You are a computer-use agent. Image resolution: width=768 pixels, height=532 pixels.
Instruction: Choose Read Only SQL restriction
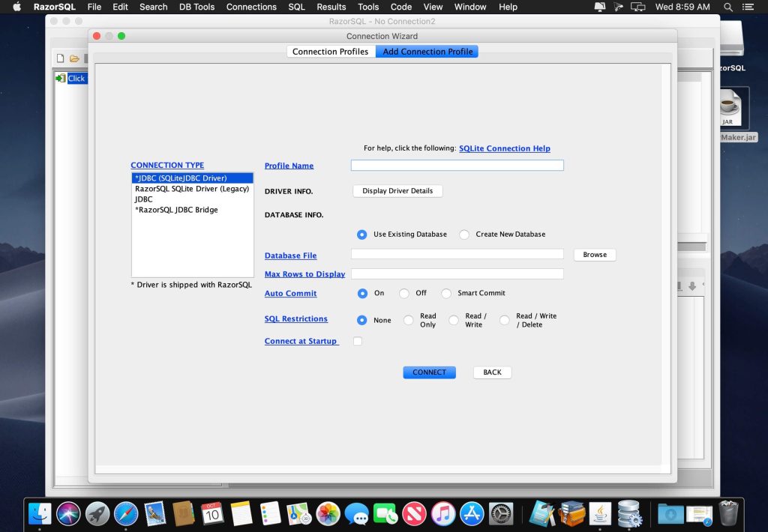[x=409, y=321]
